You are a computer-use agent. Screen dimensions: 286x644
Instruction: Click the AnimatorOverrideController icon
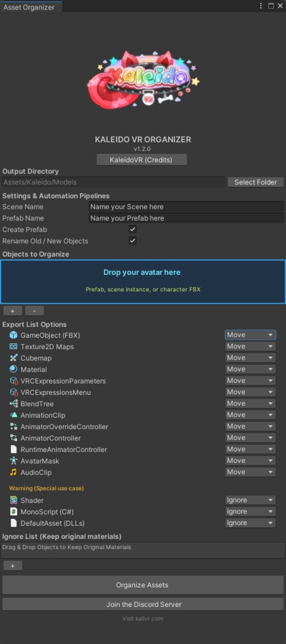coord(14,427)
